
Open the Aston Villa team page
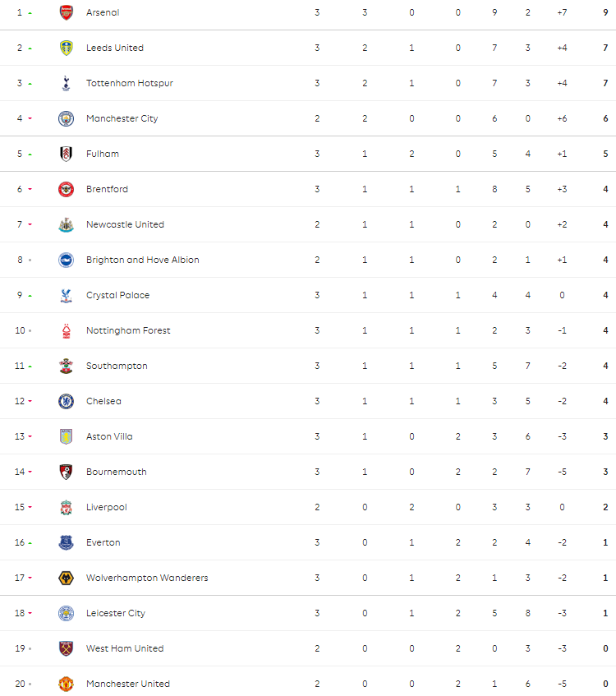[x=109, y=436]
